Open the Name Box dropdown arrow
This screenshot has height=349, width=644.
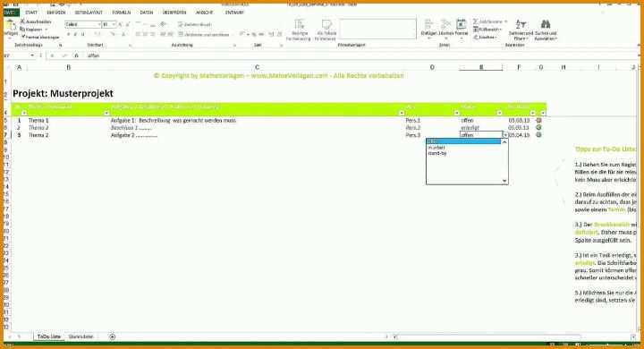click(x=32, y=55)
